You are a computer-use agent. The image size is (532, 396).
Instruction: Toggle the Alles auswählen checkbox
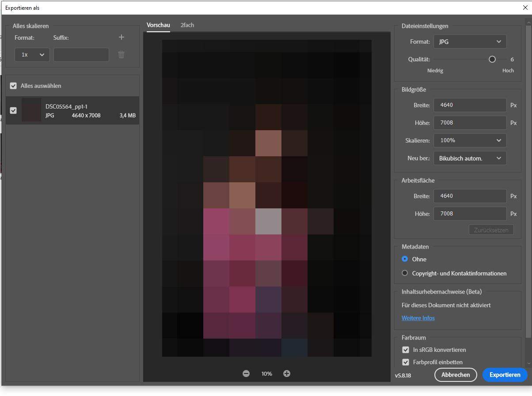(13, 86)
